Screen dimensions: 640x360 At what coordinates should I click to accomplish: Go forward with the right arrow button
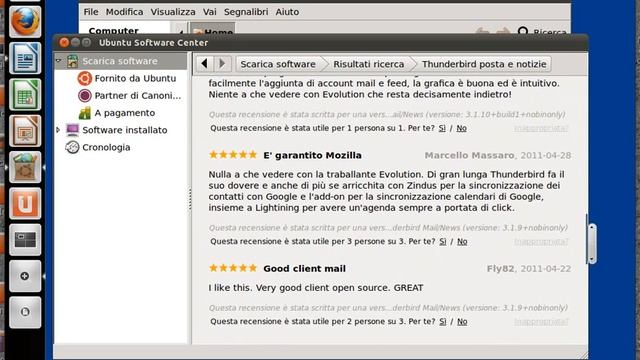click(222, 64)
